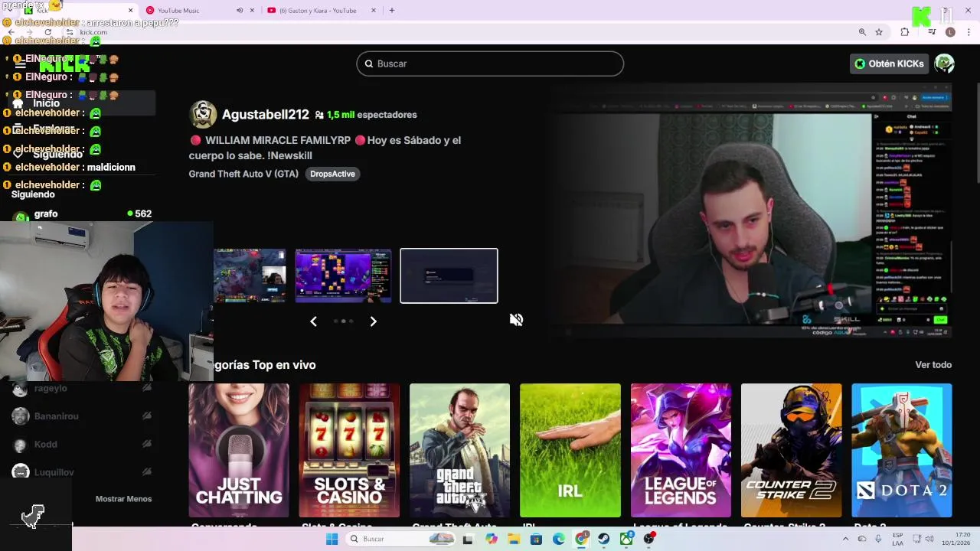This screenshot has height=551, width=980.
Task: Show hidden system tray icons chevron
Action: coord(845,540)
